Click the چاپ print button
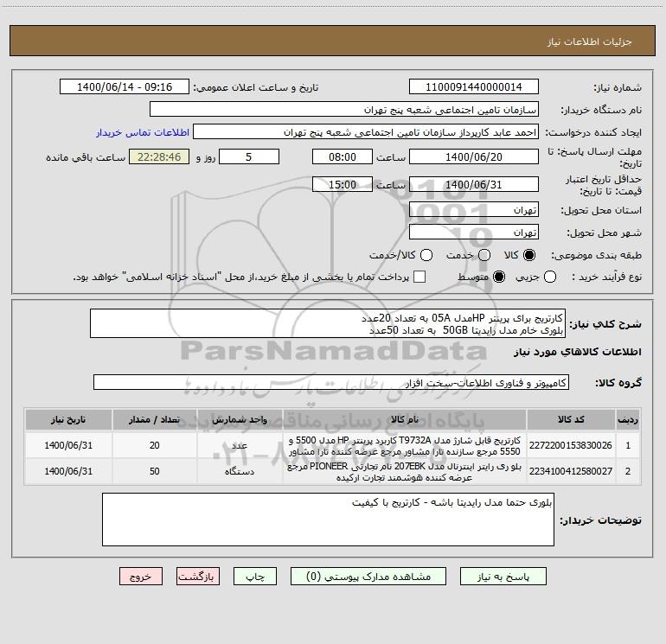This screenshot has height=644, width=666. [255, 577]
